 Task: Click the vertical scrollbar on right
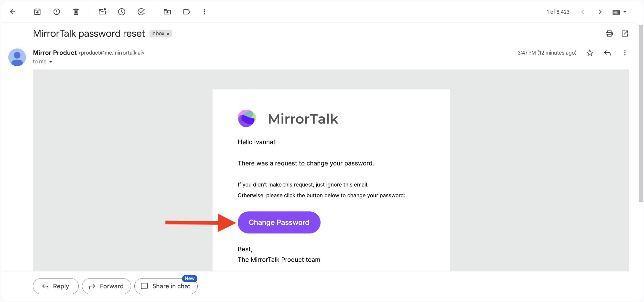641,113
